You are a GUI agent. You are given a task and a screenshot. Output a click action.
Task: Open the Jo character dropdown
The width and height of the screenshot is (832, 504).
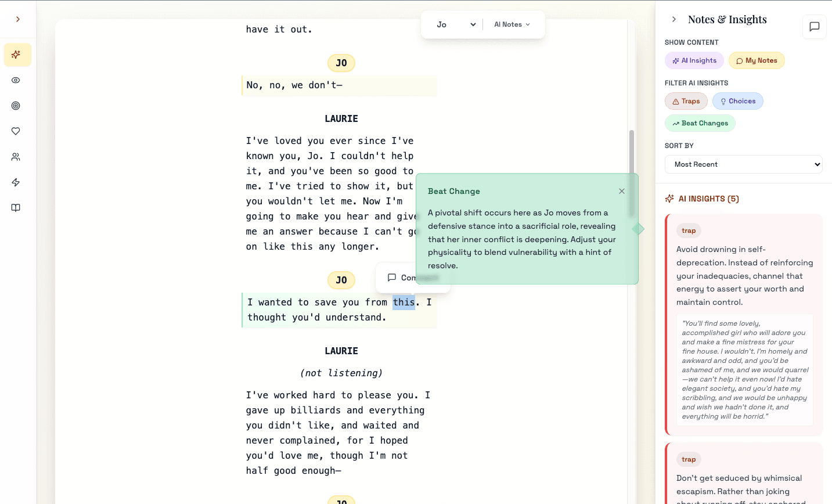(456, 24)
